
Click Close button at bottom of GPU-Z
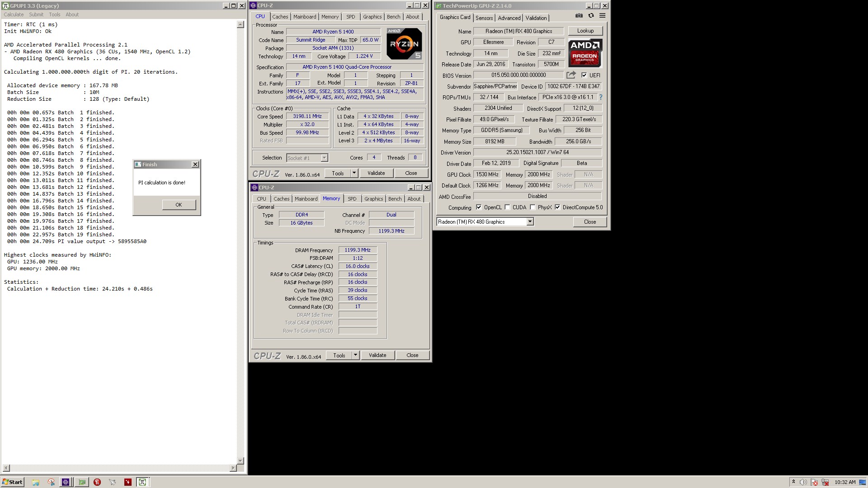(x=590, y=222)
